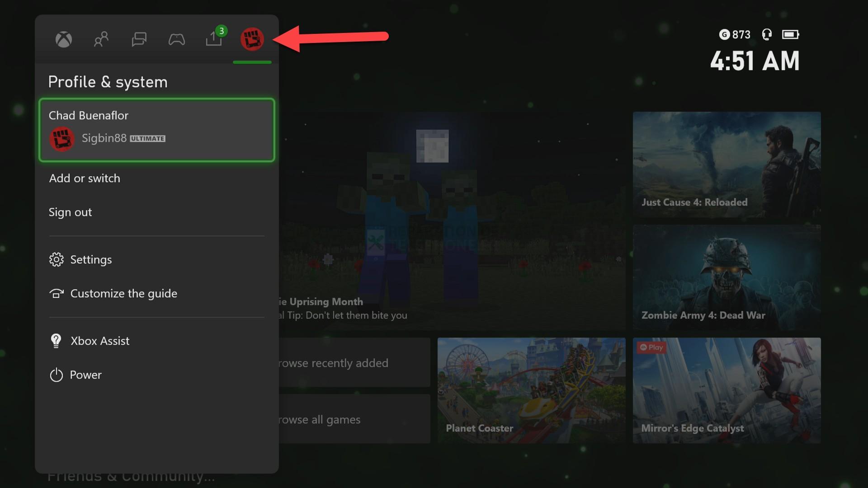The image size is (868, 488).
Task: Select the Planet Coaster tile
Action: (x=532, y=390)
